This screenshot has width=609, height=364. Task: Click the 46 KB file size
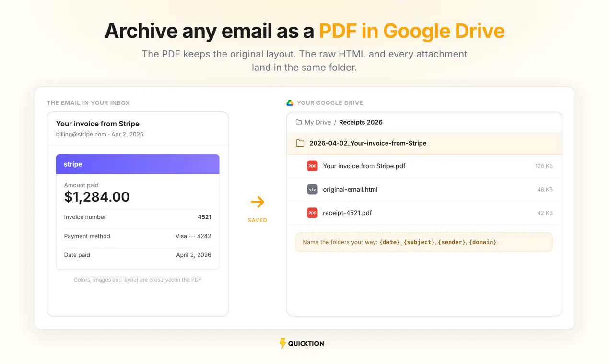tap(545, 190)
